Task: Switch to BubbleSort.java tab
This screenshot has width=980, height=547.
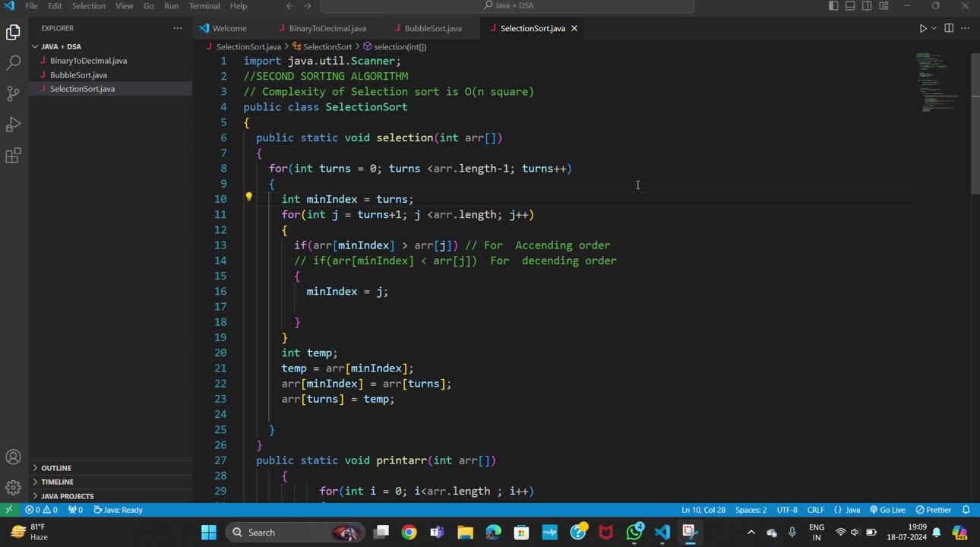Action: click(x=433, y=28)
